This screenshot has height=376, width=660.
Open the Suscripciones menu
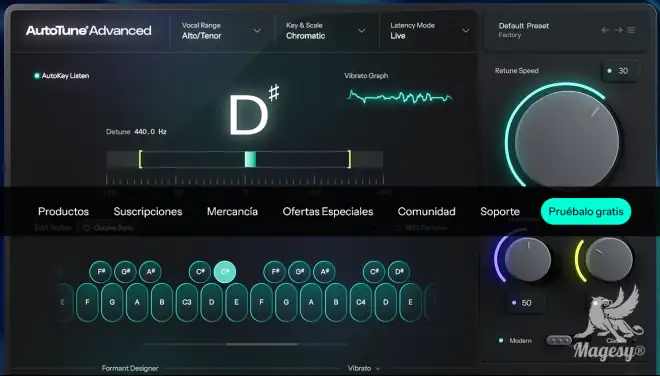pyautogui.click(x=148, y=211)
